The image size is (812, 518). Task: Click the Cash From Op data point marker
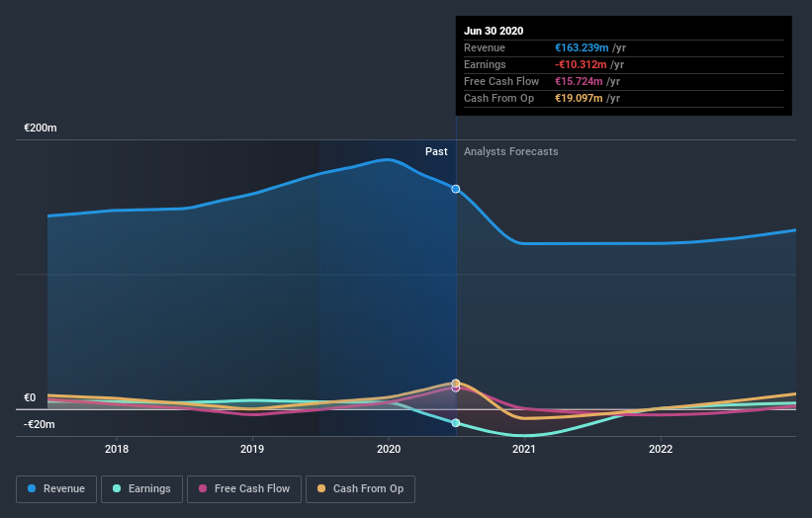456,384
